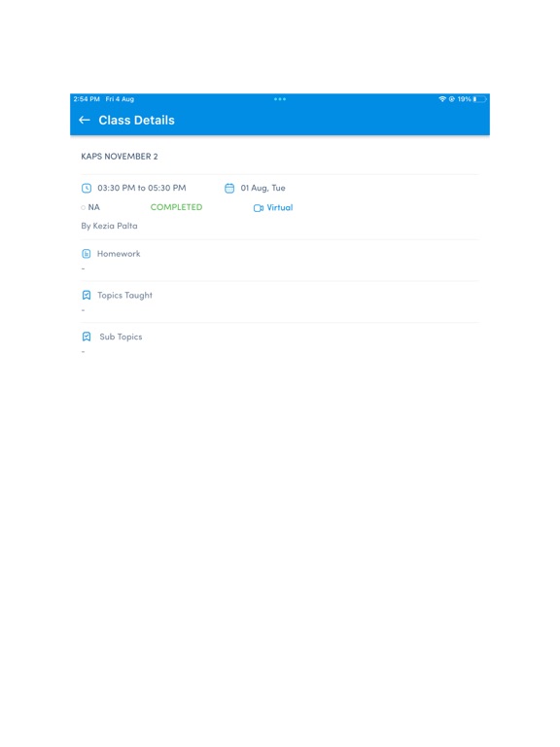The image size is (560, 747).
Task: Click the Sub Topics bookmark icon
Action: (87, 337)
